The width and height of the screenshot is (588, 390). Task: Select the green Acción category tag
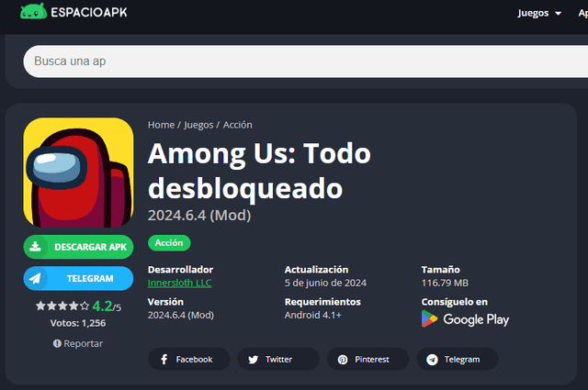coord(169,243)
